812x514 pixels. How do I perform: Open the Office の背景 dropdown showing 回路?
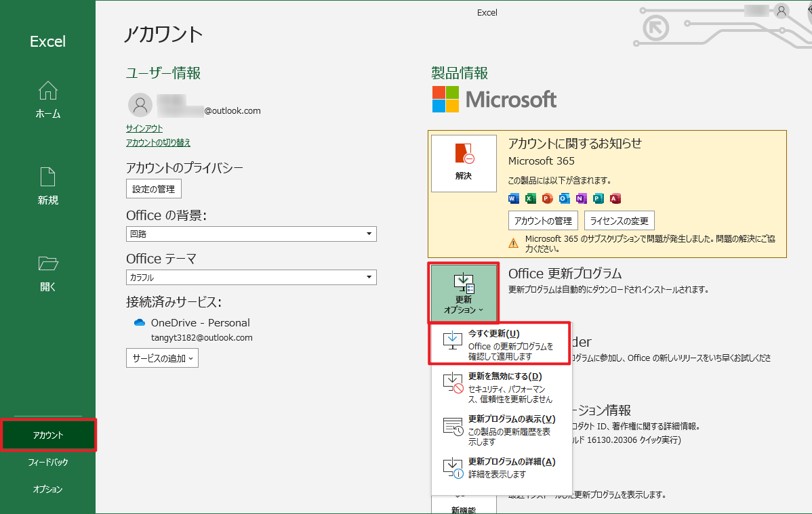251,234
